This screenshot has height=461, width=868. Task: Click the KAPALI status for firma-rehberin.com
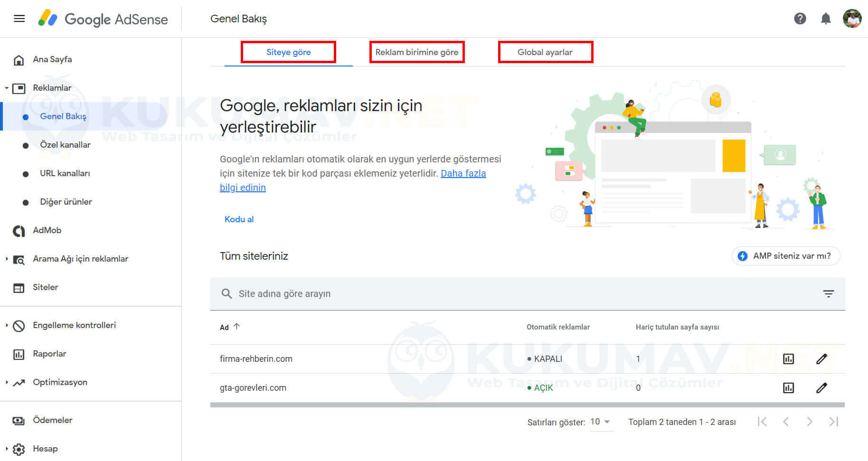(x=545, y=359)
